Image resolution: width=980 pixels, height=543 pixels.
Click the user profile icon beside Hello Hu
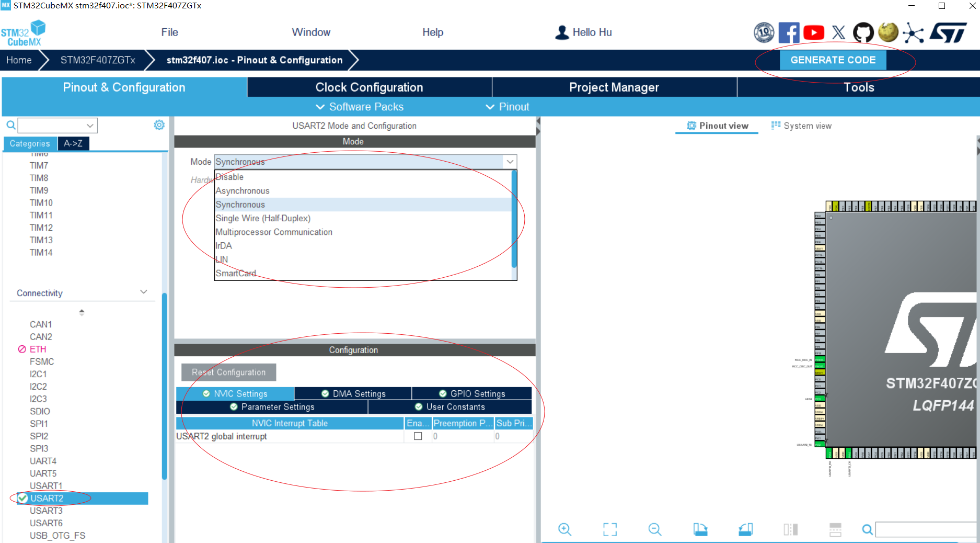[562, 32]
